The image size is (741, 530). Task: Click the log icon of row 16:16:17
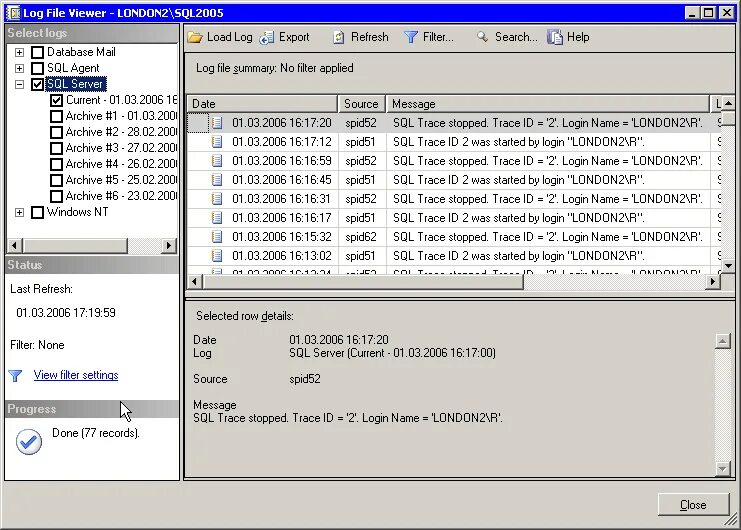pos(217,218)
